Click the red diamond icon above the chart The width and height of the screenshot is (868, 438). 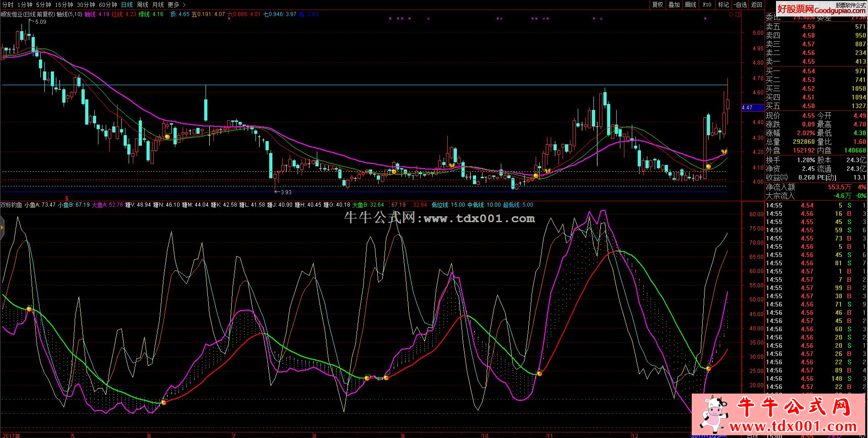coord(732,15)
